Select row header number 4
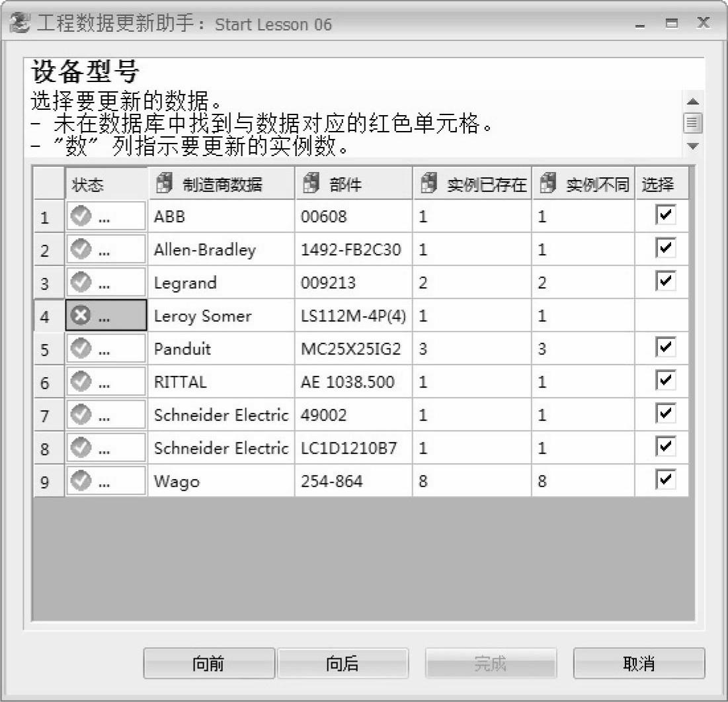Image resolution: width=728 pixels, height=702 pixels. [49, 316]
